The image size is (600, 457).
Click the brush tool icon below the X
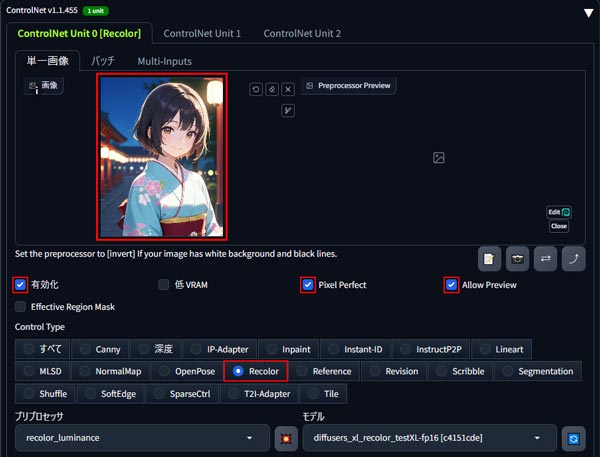coord(288,111)
